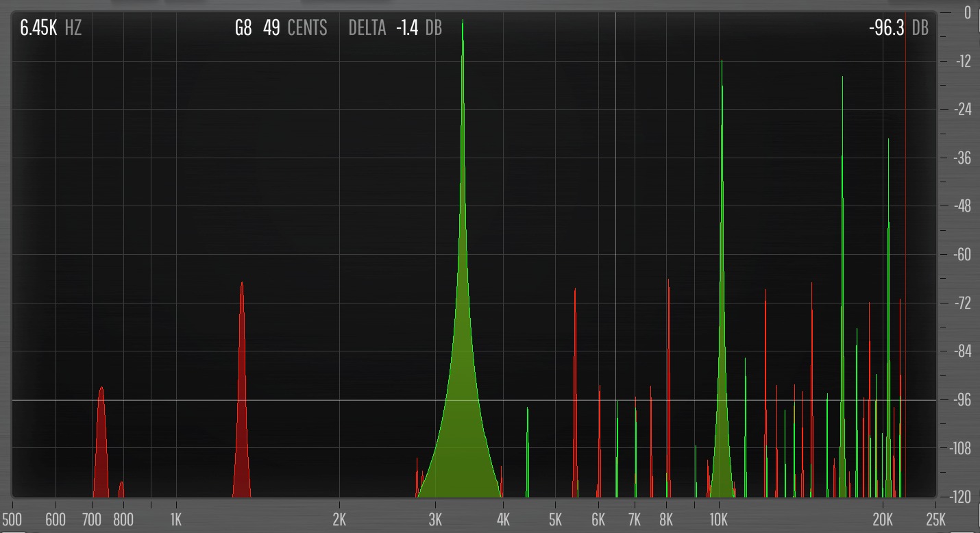This screenshot has height=533, width=980.
Task: Click the -36 dB scale label
Action: [x=963, y=158]
